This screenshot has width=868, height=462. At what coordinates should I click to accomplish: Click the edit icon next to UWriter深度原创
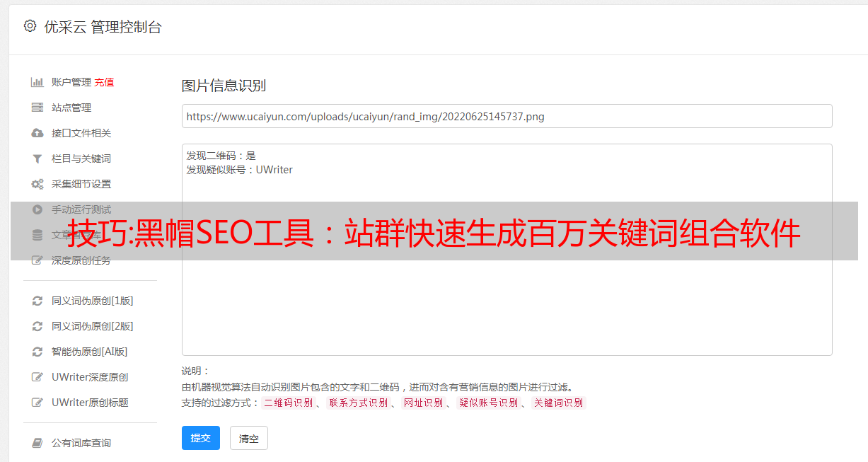pyautogui.click(x=37, y=377)
